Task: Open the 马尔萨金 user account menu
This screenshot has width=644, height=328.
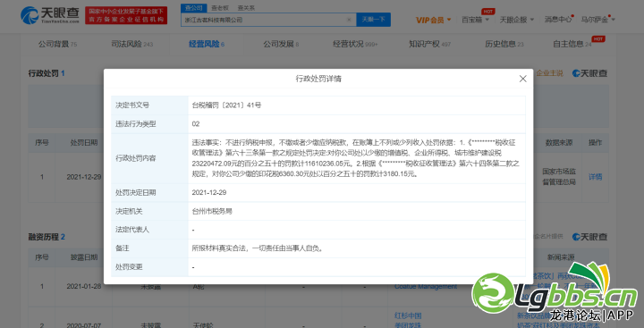Action: (x=597, y=20)
